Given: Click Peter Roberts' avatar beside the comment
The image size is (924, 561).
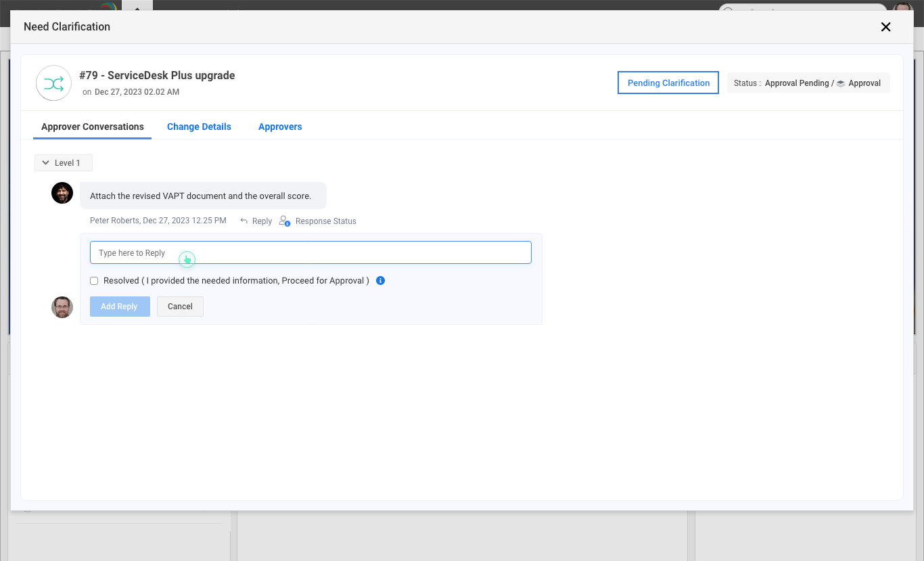Looking at the screenshot, I should [62, 193].
